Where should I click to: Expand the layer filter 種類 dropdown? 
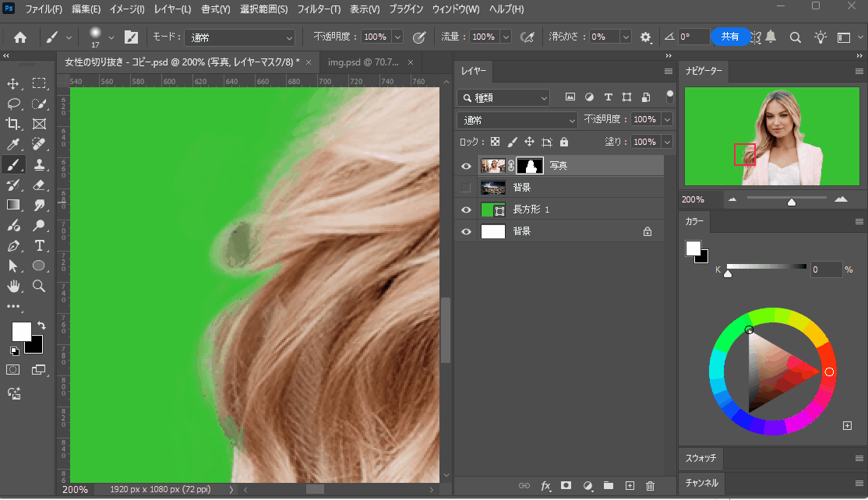[503, 97]
